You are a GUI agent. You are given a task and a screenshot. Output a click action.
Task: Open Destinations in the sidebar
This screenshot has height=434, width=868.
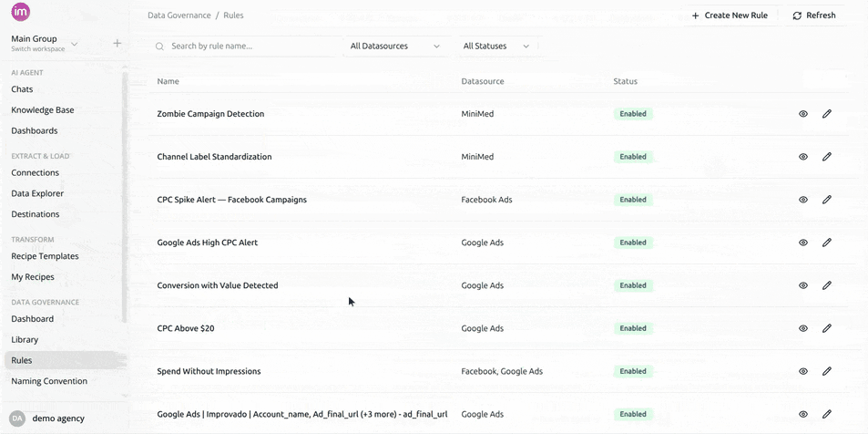click(36, 214)
